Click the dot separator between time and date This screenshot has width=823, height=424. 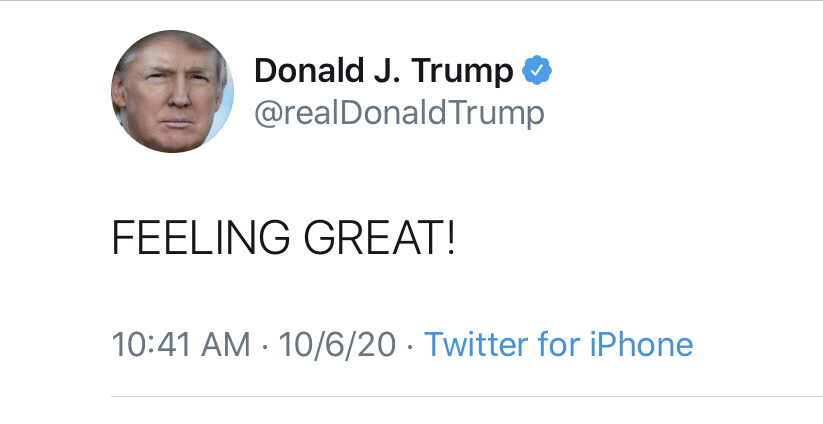tap(265, 346)
